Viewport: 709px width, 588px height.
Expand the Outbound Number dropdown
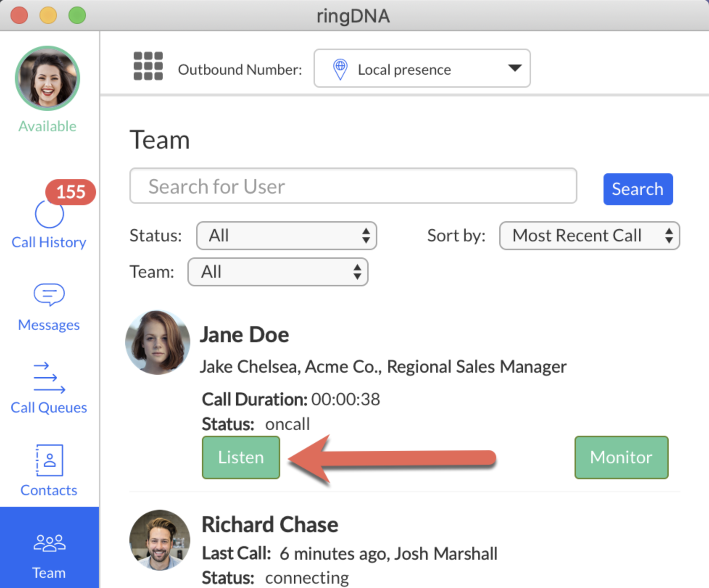(422, 68)
